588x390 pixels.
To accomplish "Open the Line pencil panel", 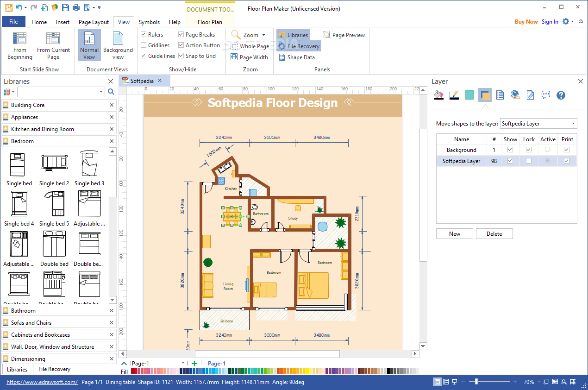I will (454, 95).
